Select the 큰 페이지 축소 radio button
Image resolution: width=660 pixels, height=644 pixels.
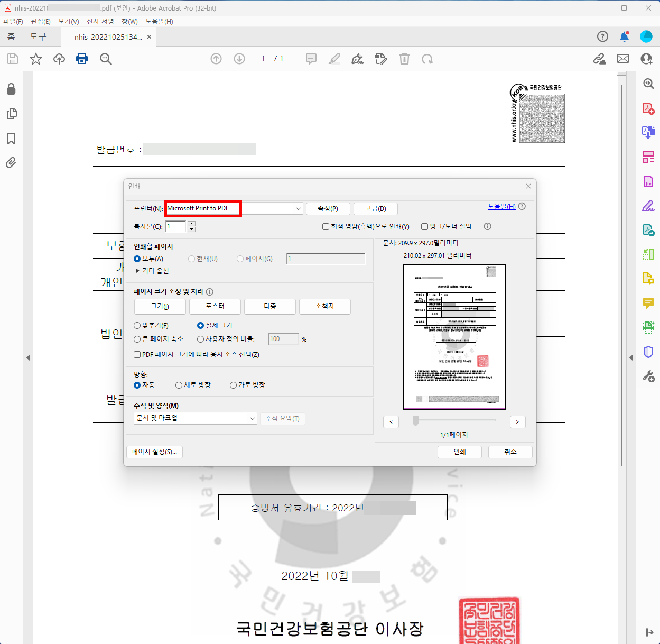click(137, 339)
